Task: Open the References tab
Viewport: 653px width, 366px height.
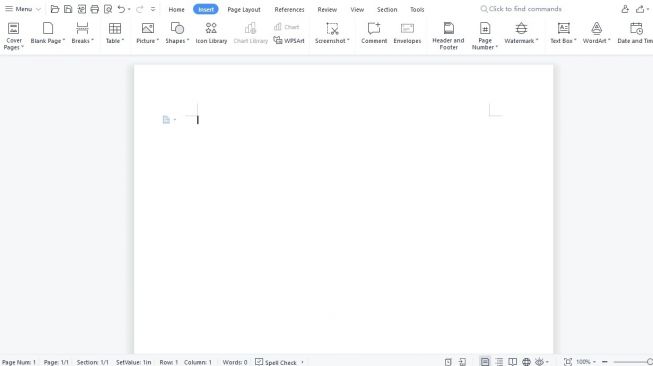Action: [289, 9]
